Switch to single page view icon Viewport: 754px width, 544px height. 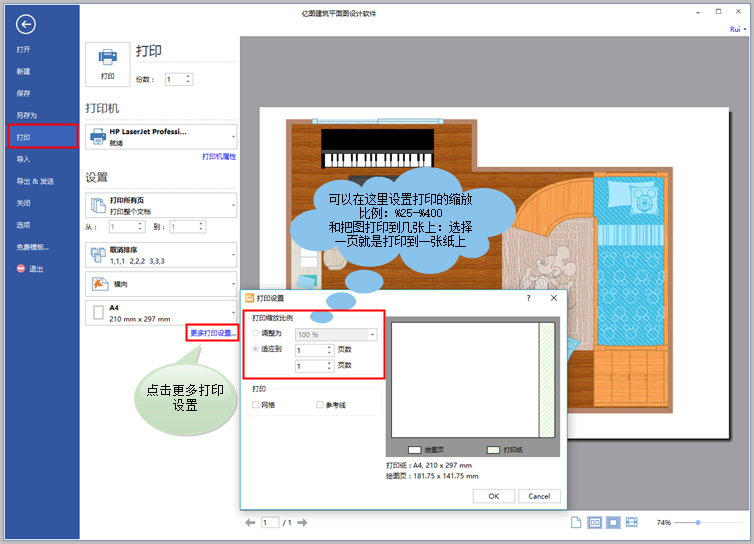[x=576, y=522]
